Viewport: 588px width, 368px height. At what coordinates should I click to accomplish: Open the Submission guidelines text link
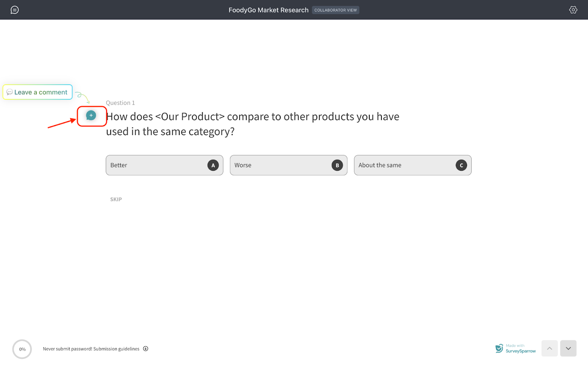(116, 349)
